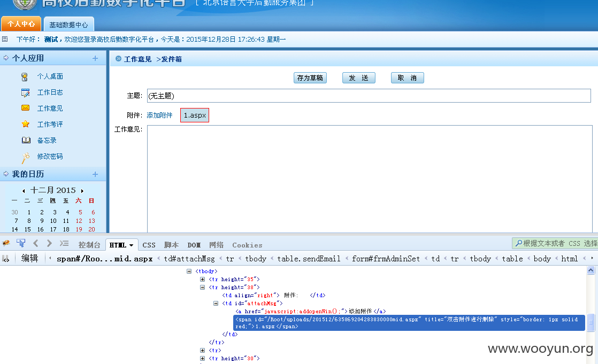Screen dimensions: 598x364
Task: Open 工作日志 link
Action: coord(50,92)
